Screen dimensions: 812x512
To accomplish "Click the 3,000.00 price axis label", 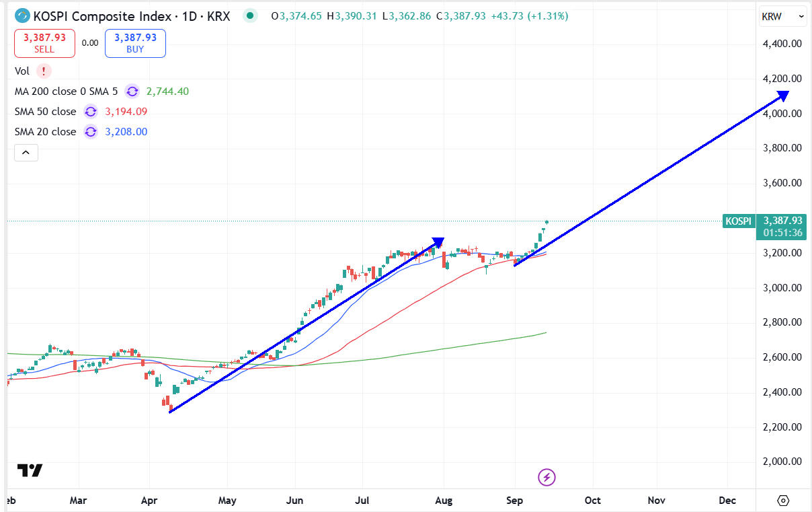I will (x=782, y=288).
